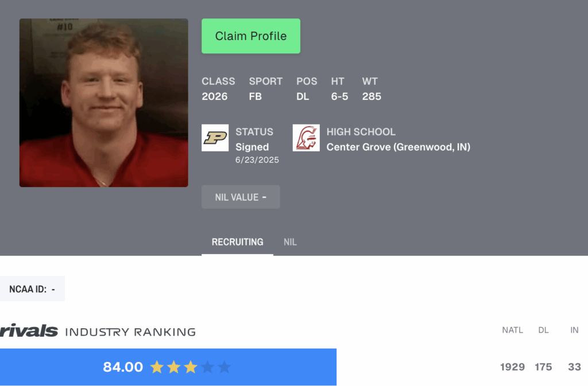Click the national ranking number 1929
Image resolution: width=588 pixels, height=386 pixels.
(x=512, y=367)
